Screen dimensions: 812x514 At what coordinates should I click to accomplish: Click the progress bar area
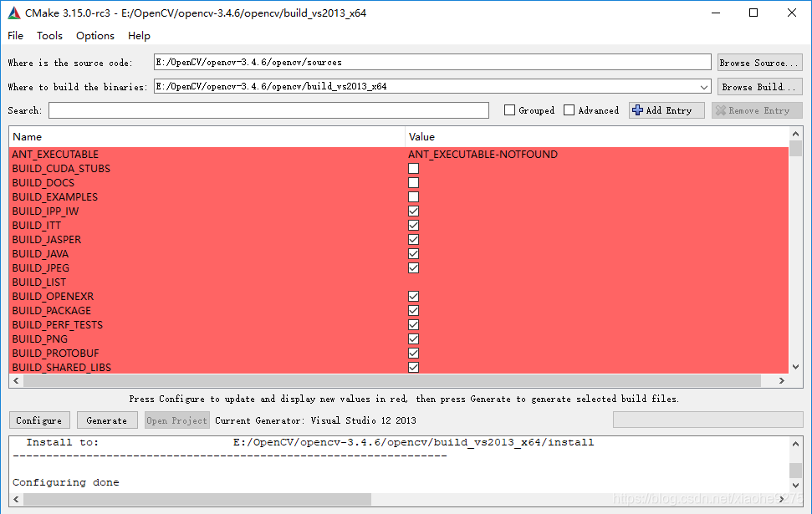(708, 420)
